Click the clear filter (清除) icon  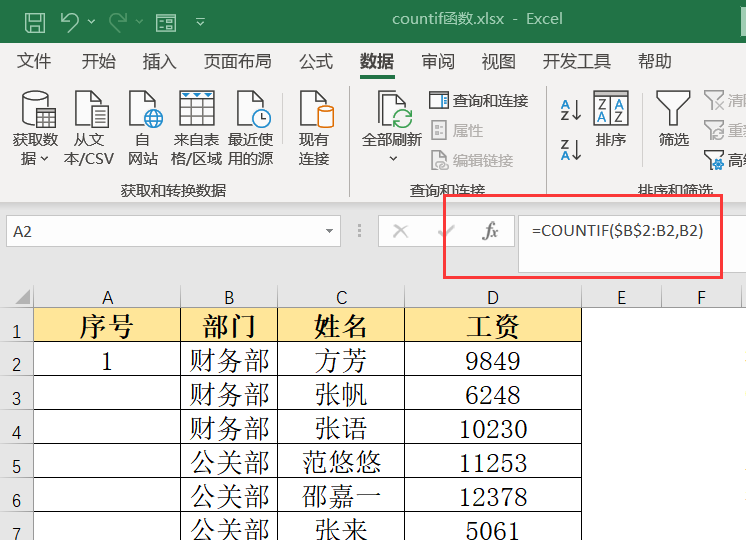[x=714, y=100]
